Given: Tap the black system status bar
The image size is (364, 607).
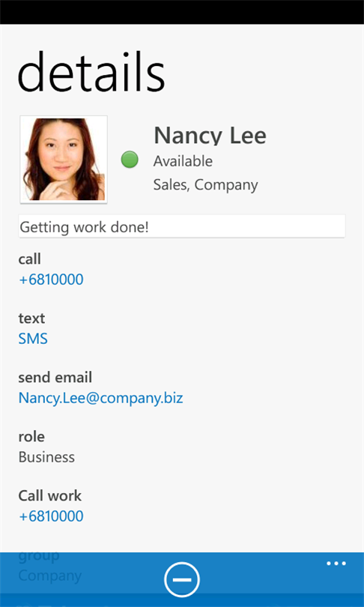Looking at the screenshot, I should (182, 12).
